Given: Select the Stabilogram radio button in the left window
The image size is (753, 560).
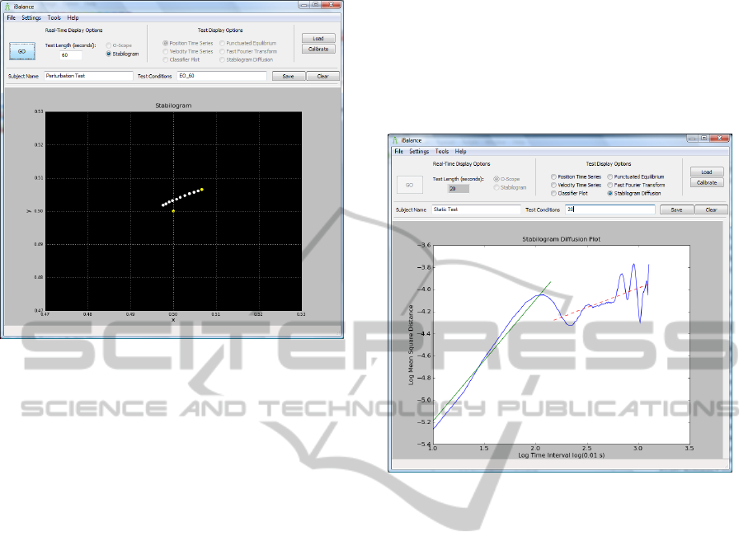Looking at the screenshot, I should pyautogui.click(x=109, y=54).
